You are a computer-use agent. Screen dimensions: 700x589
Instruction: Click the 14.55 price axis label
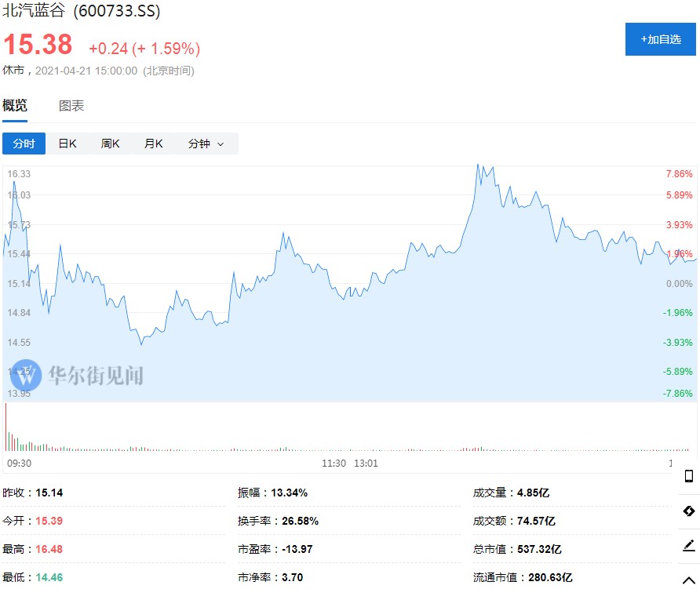[x=19, y=342]
